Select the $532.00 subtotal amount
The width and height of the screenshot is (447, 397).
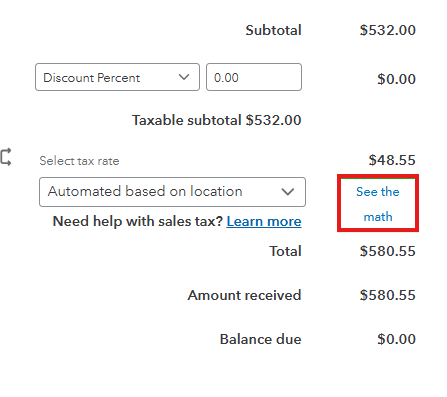[x=388, y=30]
